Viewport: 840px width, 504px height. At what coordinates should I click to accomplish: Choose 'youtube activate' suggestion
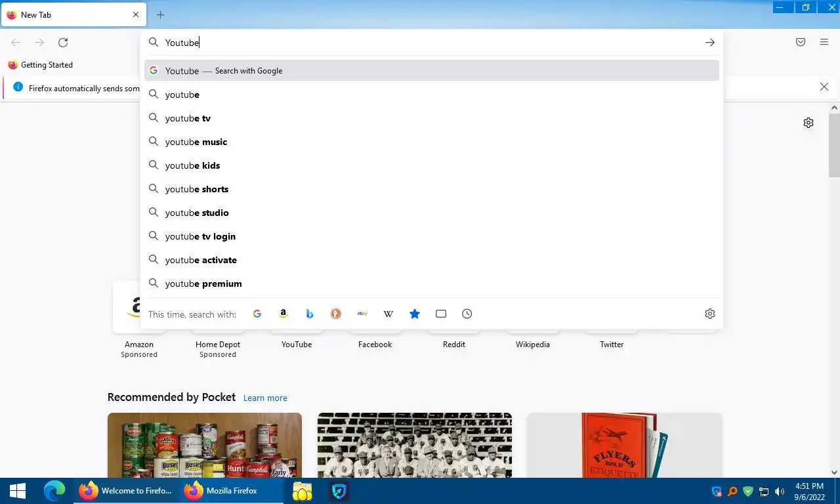click(x=432, y=260)
